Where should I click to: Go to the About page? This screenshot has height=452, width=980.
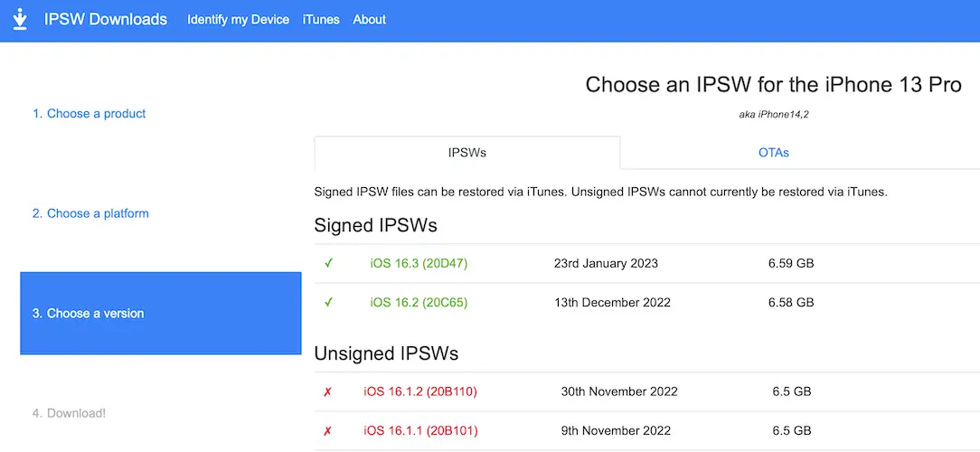point(369,19)
